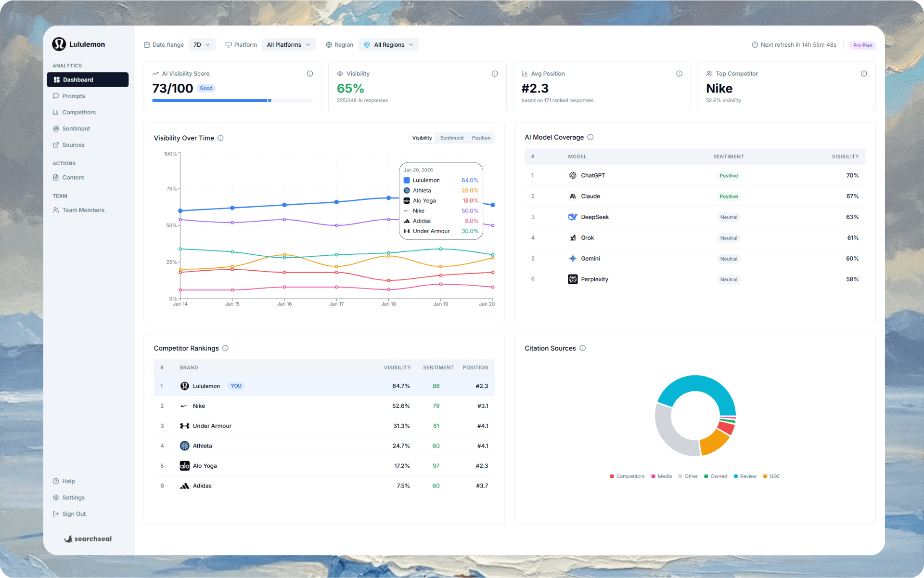Image resolution: width=924 pixels, height=578 pixels.
Task: Click the AI Visibility Score info icon
Action: (309, 73)
